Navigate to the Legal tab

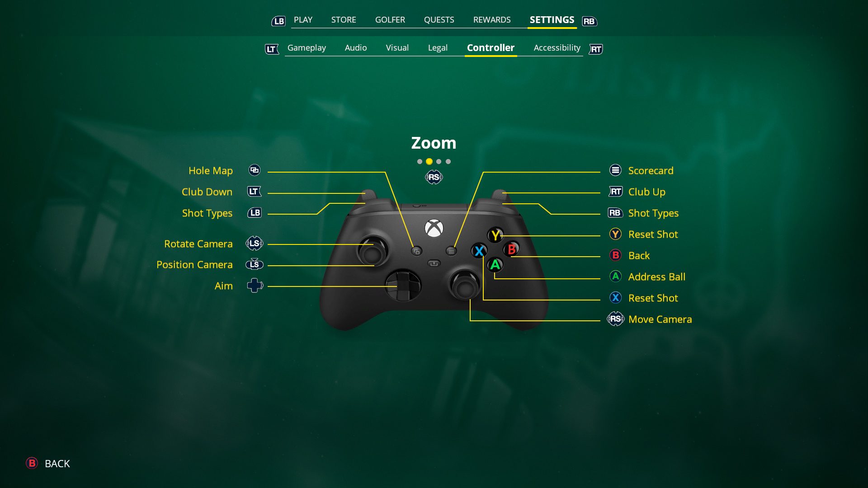(438, 47)
